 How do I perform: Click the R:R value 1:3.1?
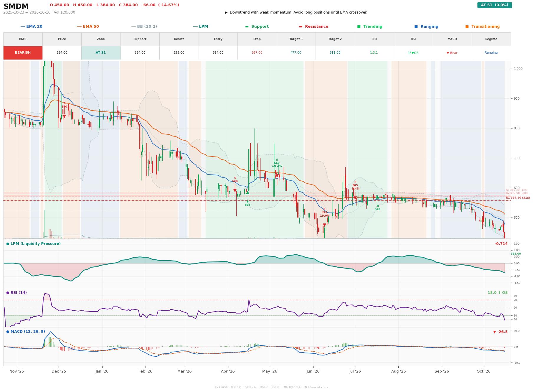coord(374,53)
